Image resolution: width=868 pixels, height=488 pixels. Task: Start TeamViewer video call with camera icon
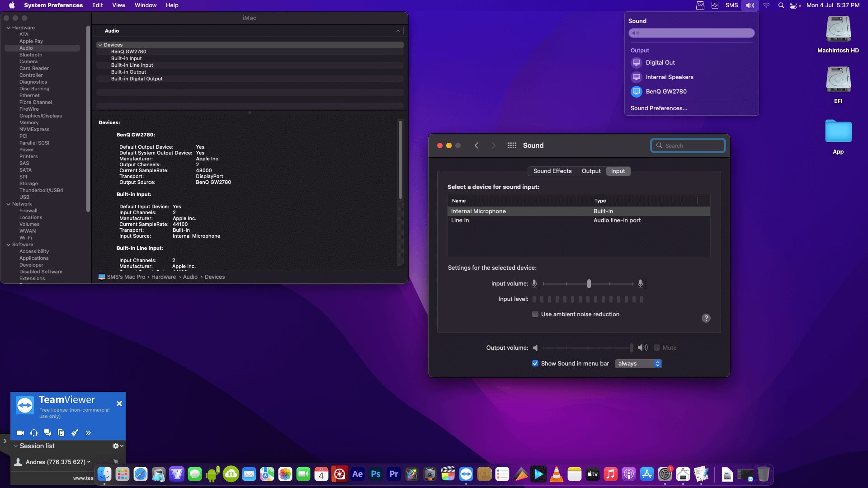tap(20, 433)
